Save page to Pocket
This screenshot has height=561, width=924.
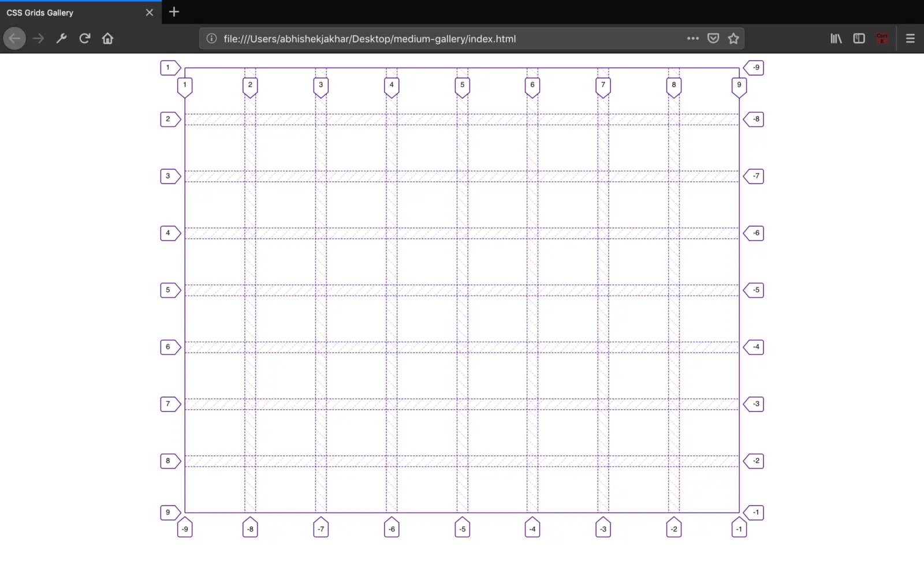(x=713, y=39)
